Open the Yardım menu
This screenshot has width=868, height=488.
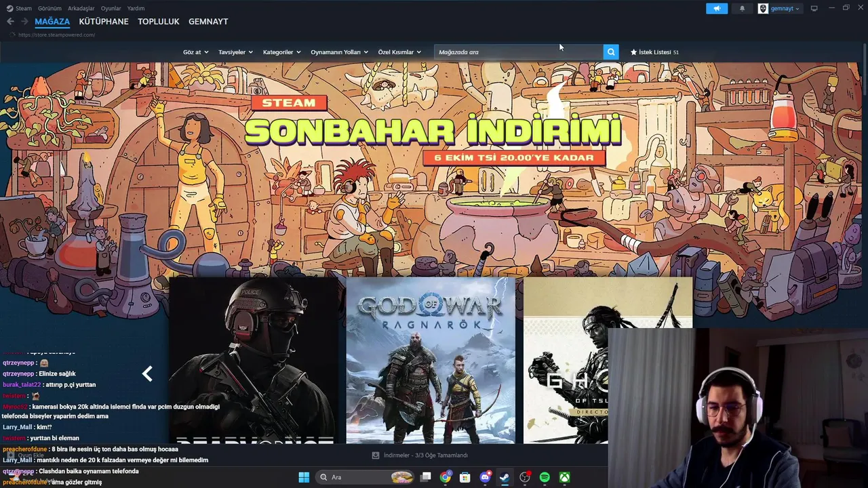tap(136, 8)
